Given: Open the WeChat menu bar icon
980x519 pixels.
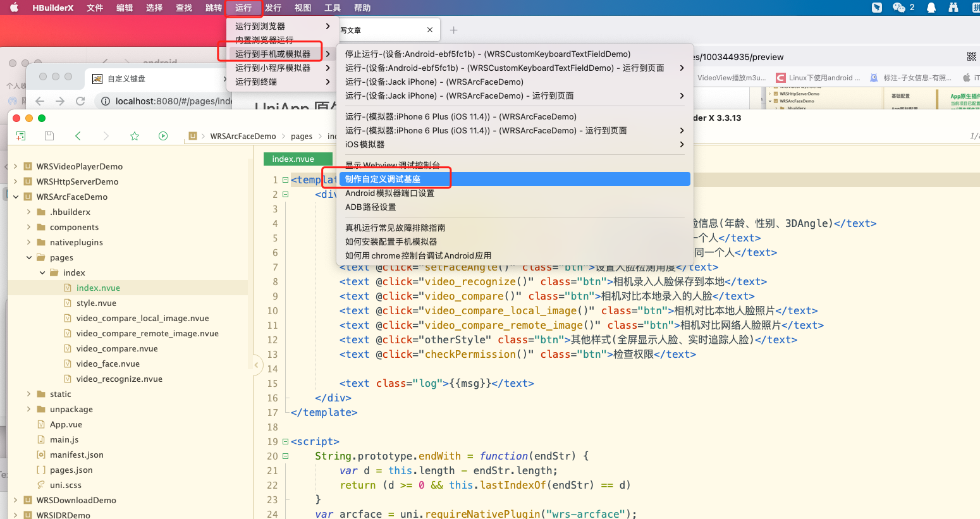Looking at the screenshot, I should 898,8.
